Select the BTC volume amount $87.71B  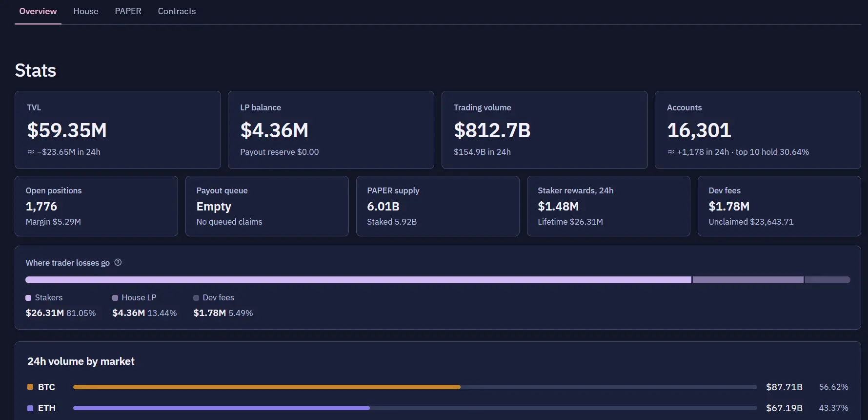784,387
